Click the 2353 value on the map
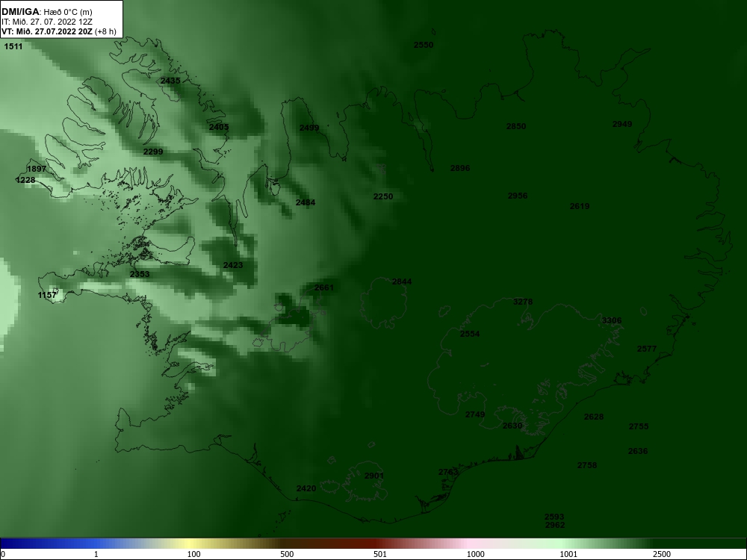 point(140,274)
